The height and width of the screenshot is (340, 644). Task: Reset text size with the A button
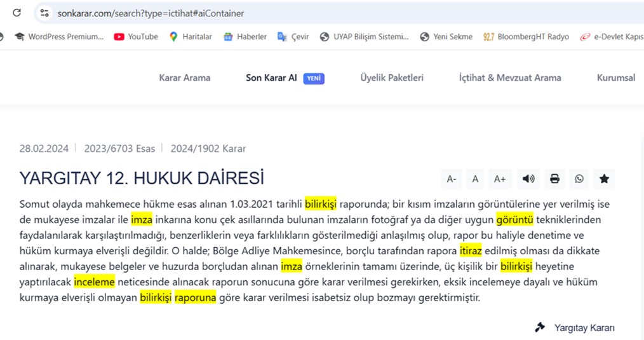click(x=475, y=179)
